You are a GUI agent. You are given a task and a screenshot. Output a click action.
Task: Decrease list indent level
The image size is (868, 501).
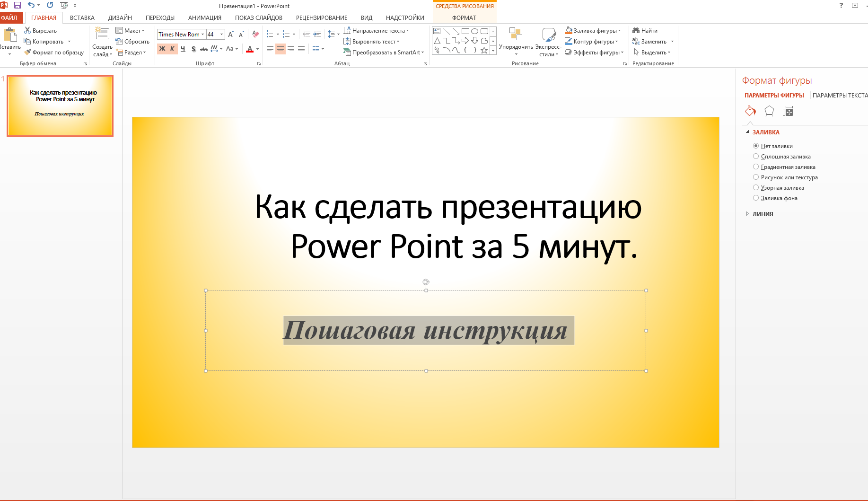tap(307, 34)
